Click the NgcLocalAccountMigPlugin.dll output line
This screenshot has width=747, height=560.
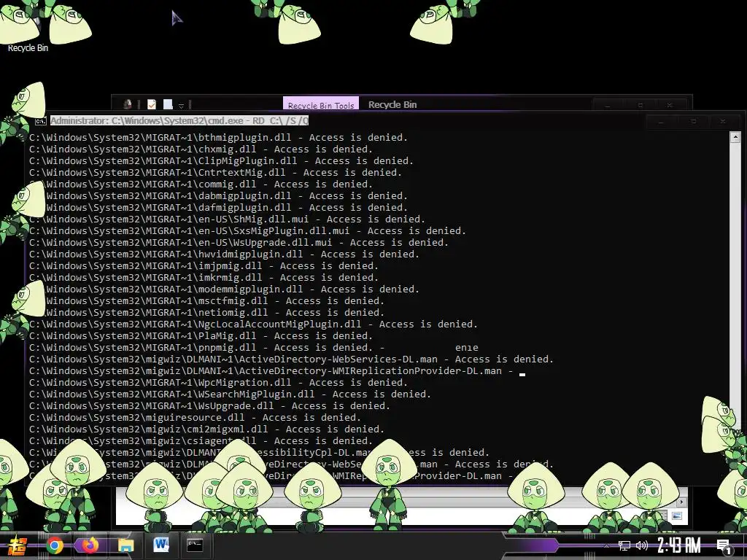(x=253, y=324)
